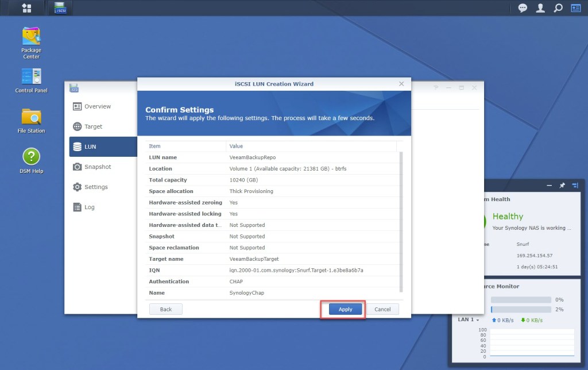Viewport: 588px width, 370px height.
Task: Click the Target globe icon in sidebar
Action: coord(78,126)
